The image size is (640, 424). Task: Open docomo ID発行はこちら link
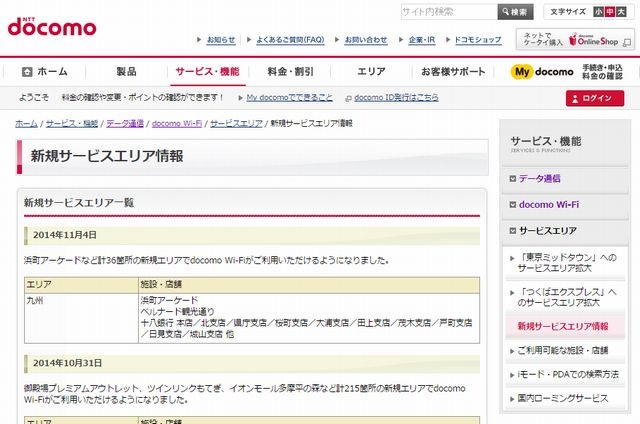[x=396, y=98]
